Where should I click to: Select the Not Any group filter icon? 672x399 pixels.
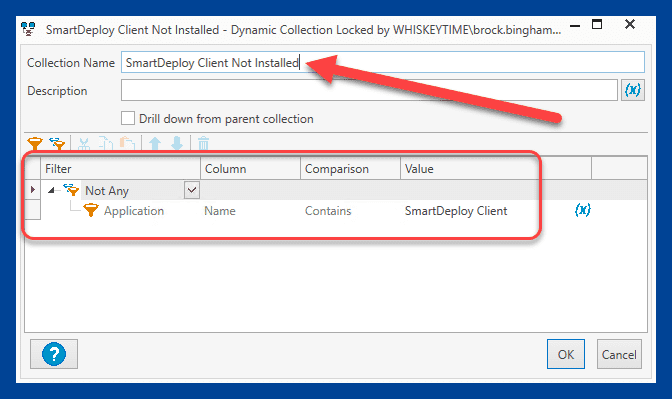71,189
